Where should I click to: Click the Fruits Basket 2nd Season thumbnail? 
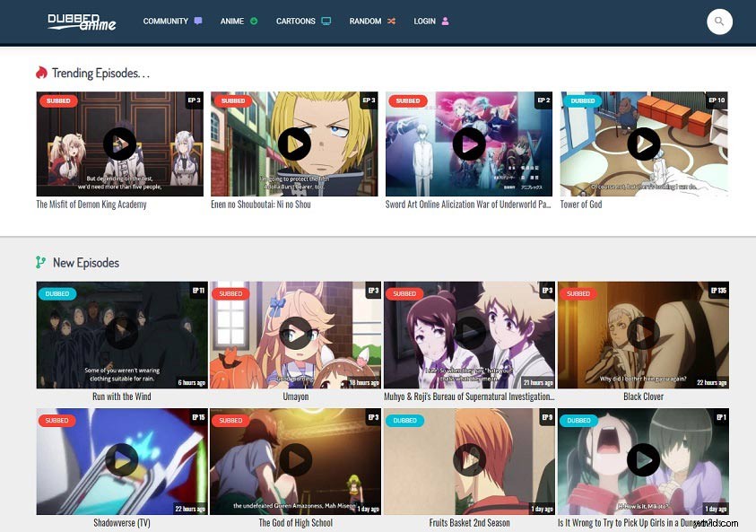click(x=468, y=461)
